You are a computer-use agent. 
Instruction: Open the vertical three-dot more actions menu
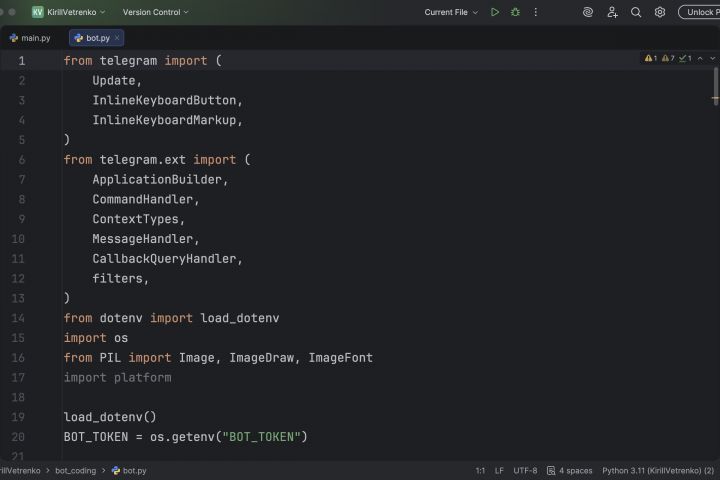click(535, 12)
